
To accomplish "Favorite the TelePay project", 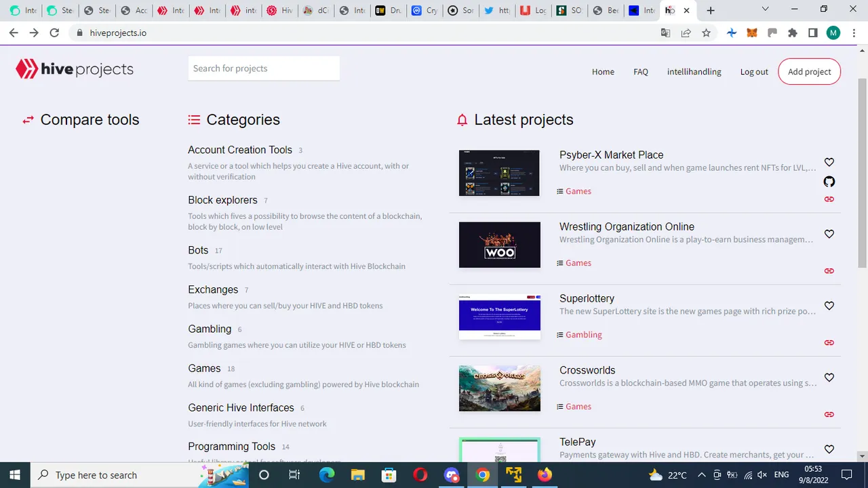I will [x=829, y=449].
